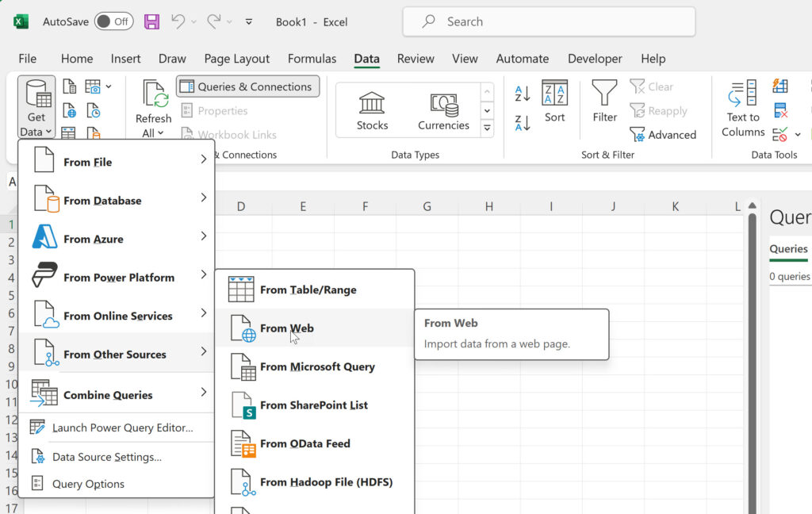Click the Save floppy disk icon

151,21
